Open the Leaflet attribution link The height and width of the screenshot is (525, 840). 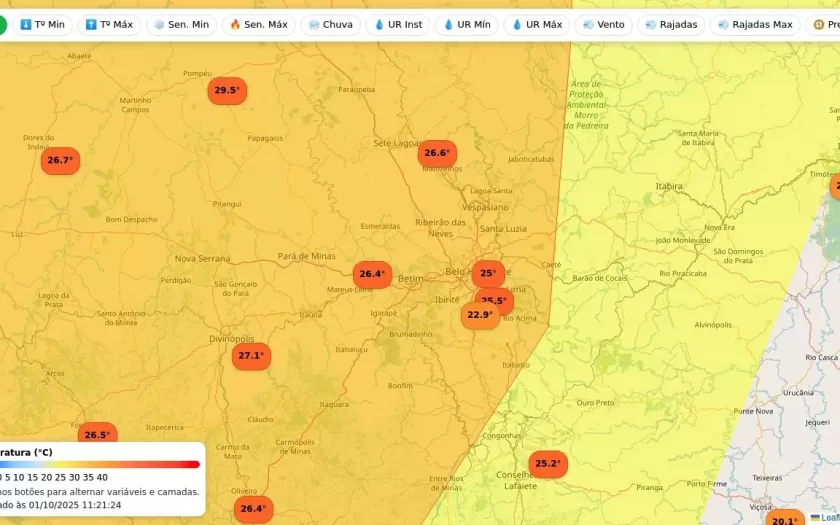click(x=826, y=517)
